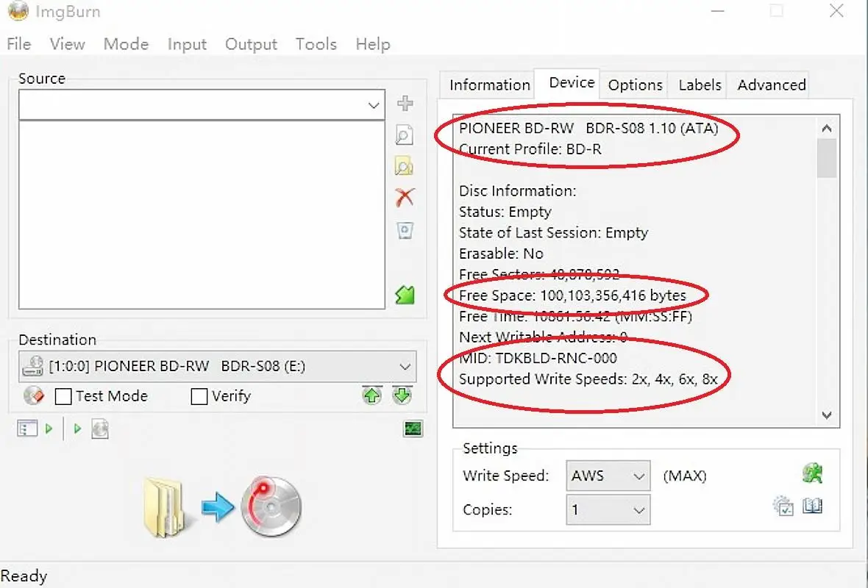Click the 'PIONEER BD-RW BDR-S08 1.10 (ATA)' line
The image size is (868, 588).
coord(588,129)
